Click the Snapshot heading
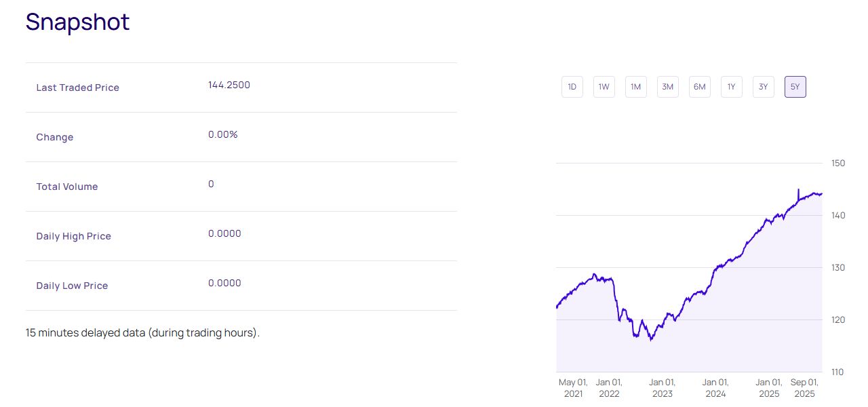The width and height of the screenshot is (868, 407). click(x=77, y=22)
